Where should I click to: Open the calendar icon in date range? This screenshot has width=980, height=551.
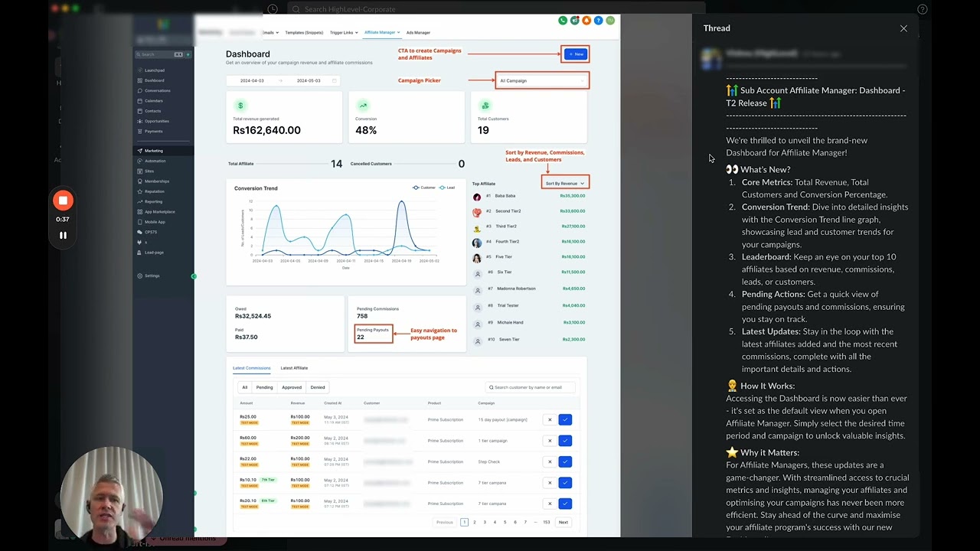point(334,80)
